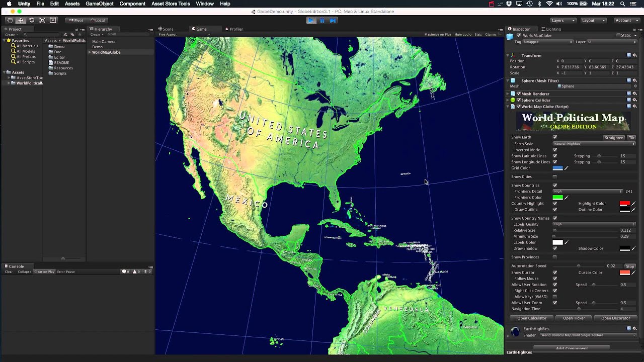Click the Grid Color blue swatch
The height and width of the screenshot is (362, 644).
[x=557, y=168]
